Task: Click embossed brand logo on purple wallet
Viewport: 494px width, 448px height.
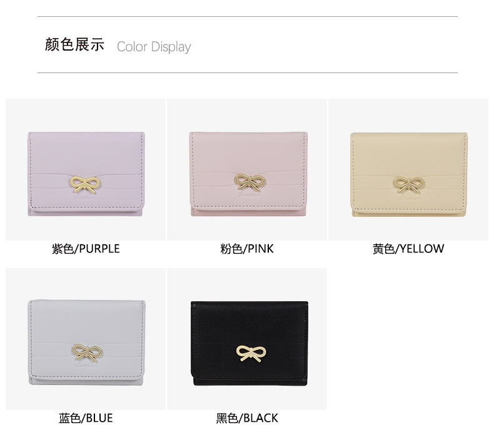Action: (86, 197)
